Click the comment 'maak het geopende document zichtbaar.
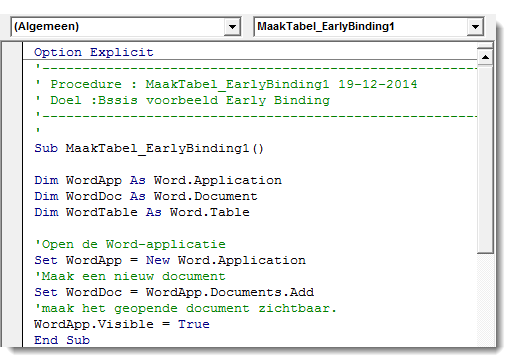This screenshot has height=362, width=511. (185, 308)
